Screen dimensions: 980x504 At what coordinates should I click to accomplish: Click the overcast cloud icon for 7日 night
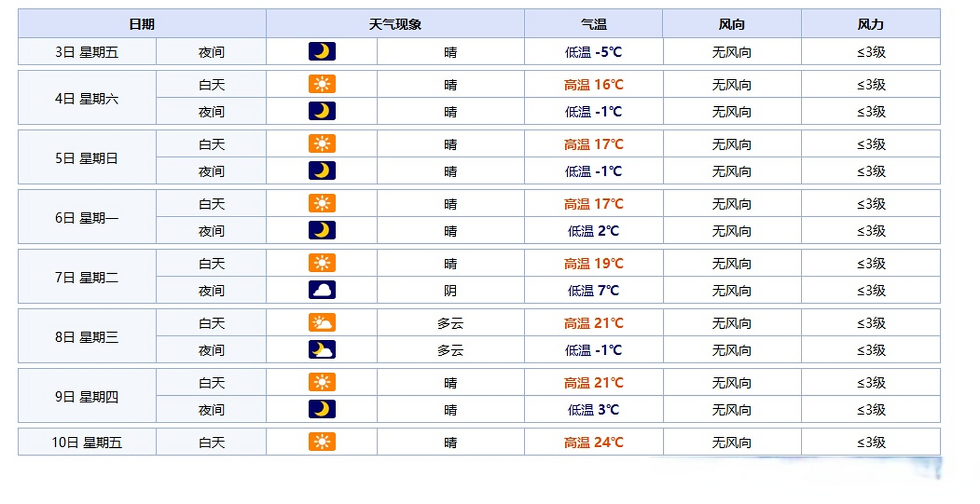322,290
